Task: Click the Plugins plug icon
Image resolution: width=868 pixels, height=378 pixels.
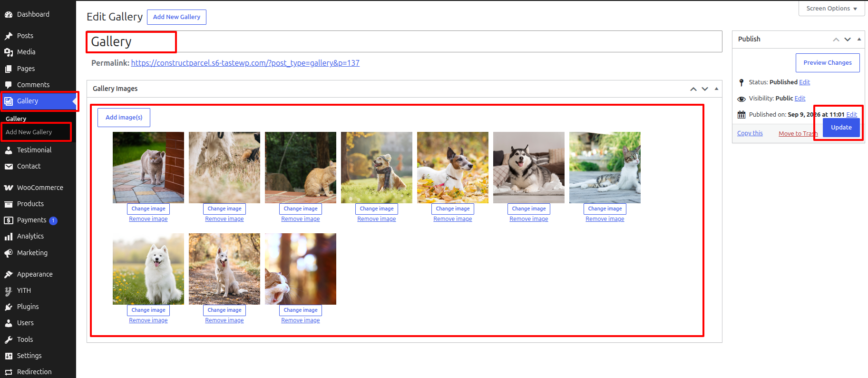Action: tap(9, 307)
